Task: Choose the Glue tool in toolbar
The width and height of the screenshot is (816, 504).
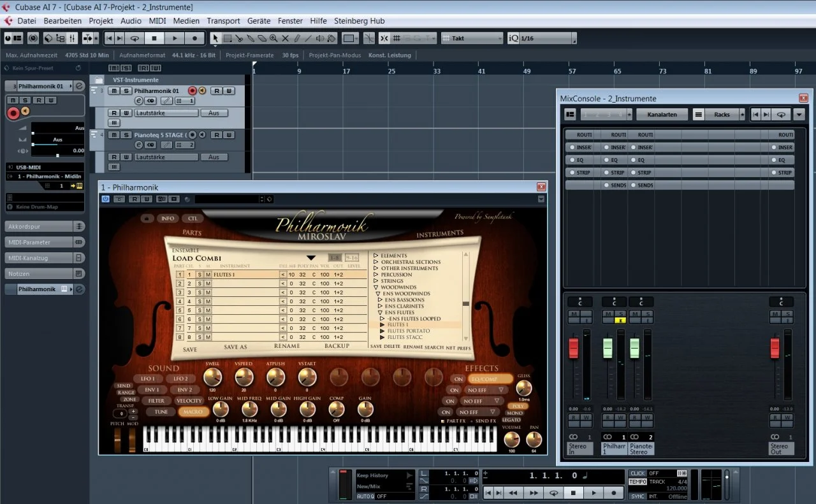Action: [250, 38]
